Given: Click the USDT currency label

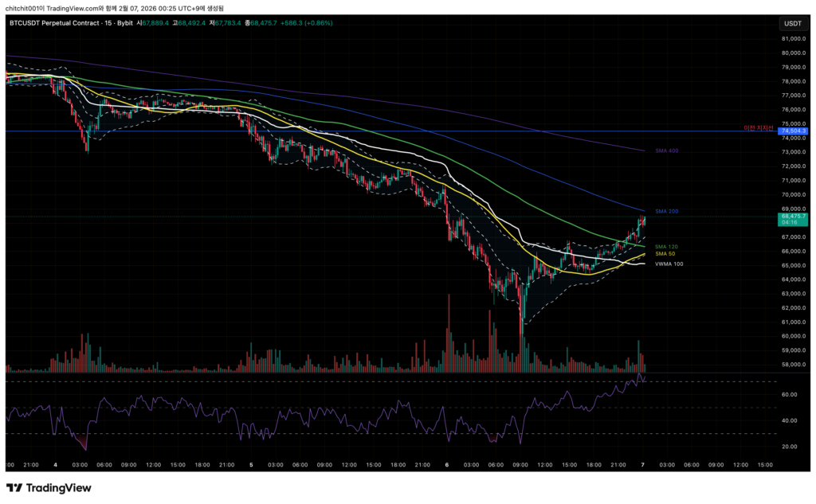Looking at the screenshot, I should [x=793, y=23].
